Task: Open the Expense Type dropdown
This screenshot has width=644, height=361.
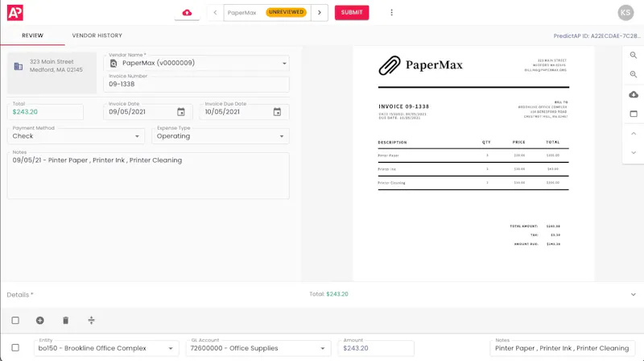Action: [282, 136]
